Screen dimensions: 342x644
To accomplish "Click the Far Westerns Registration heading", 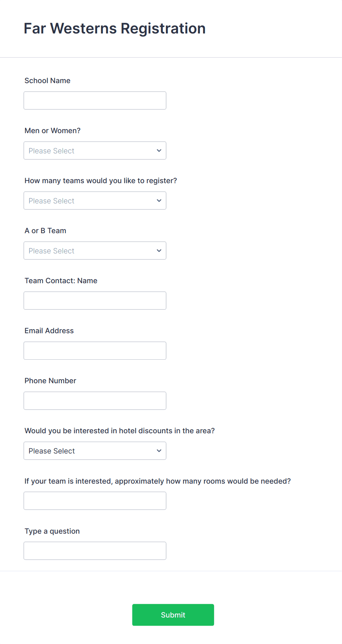I will 114,28.
